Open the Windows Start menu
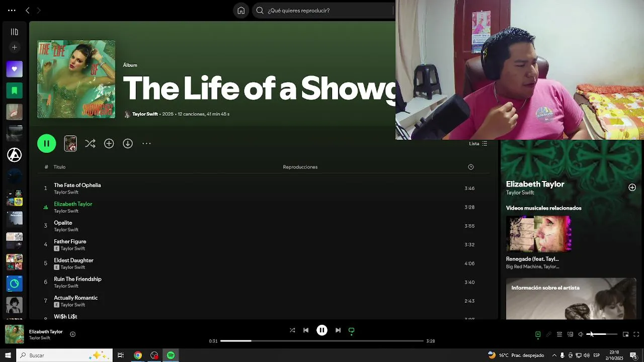 [8, 355]
